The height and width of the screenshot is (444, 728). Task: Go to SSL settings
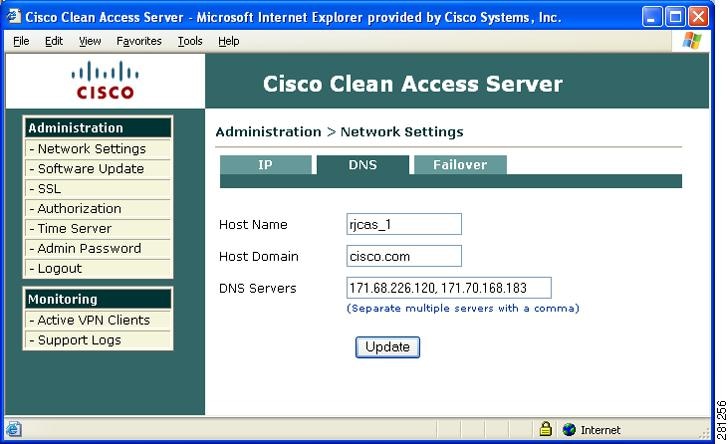98,189
